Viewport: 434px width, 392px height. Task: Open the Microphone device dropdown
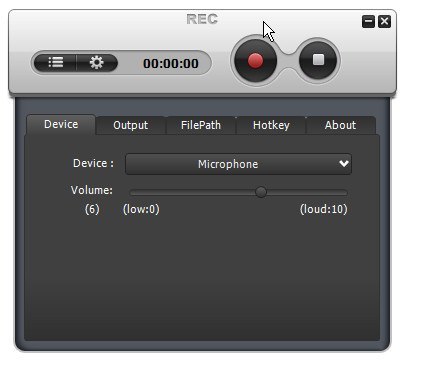238,164
